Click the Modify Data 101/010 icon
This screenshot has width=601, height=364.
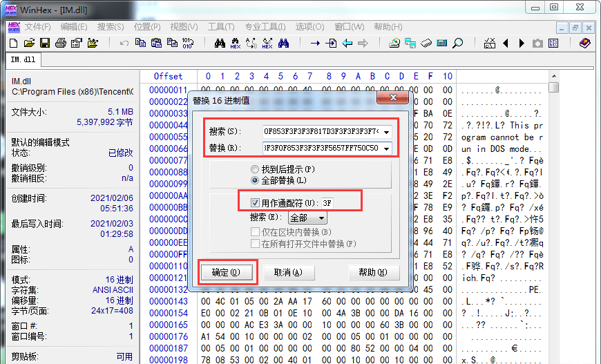(188, 43)
